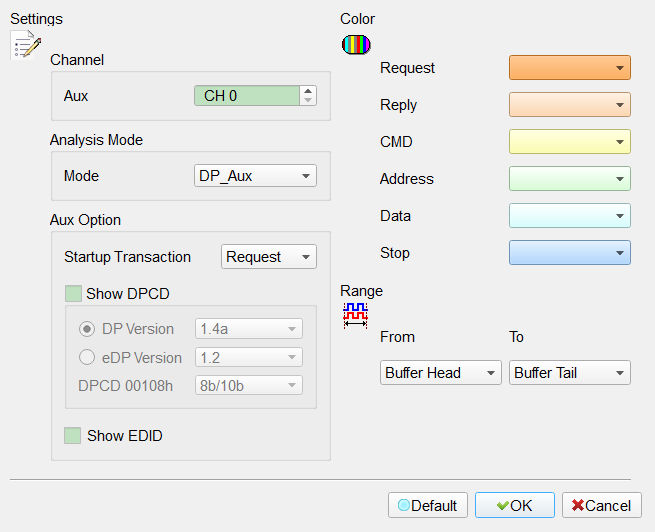
Task: Open the eDP Version 1.2 dropdown
Action: [x=249, y=357]
